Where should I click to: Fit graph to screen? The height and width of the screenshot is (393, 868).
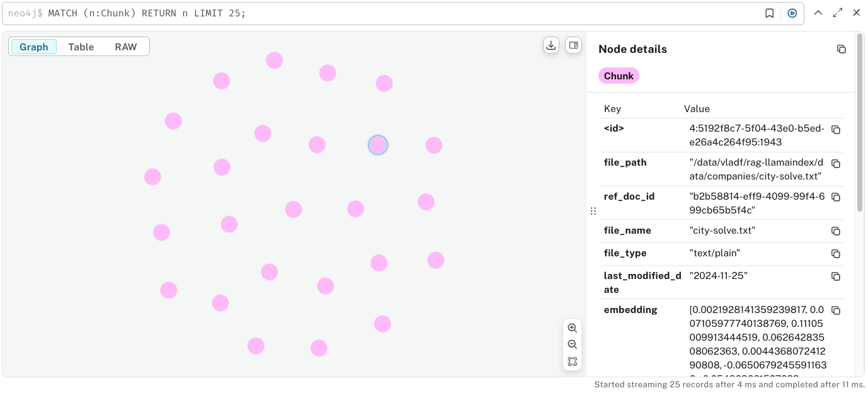click(x=573, y=362)
